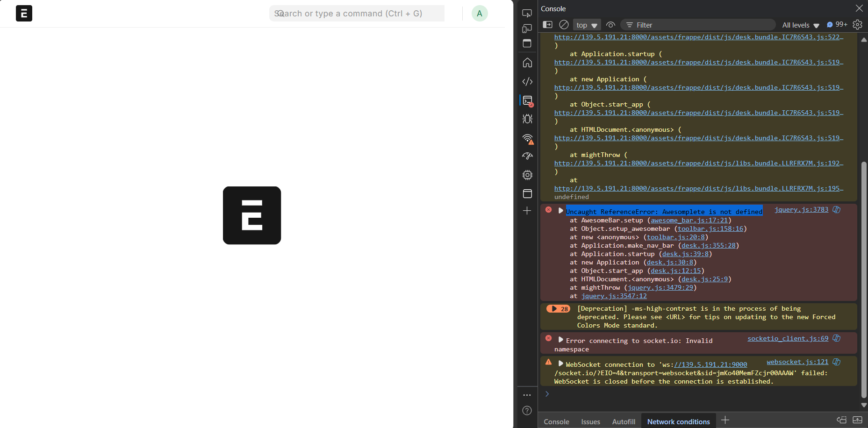Open desk.js:39:8 stack link

685,254
